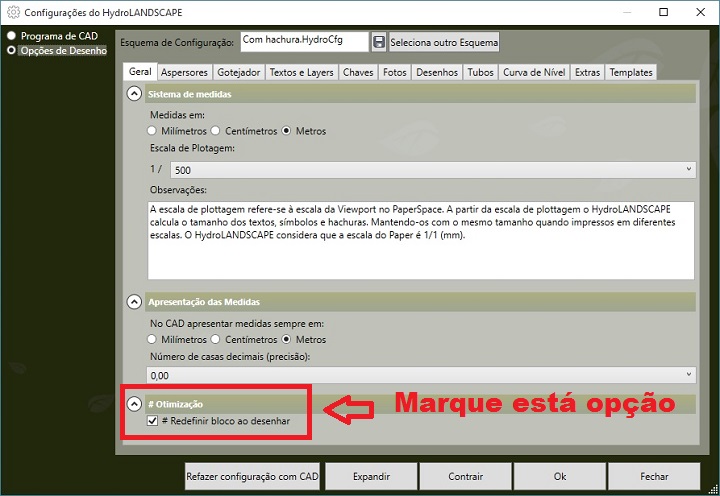Switch to the Chaves tab
The width and height of the screenshot is (720, 496).
pos(358,73)
